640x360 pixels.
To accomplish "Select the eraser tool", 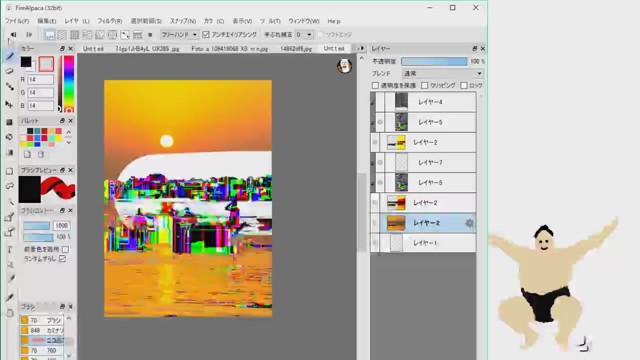I will [9, 71].
